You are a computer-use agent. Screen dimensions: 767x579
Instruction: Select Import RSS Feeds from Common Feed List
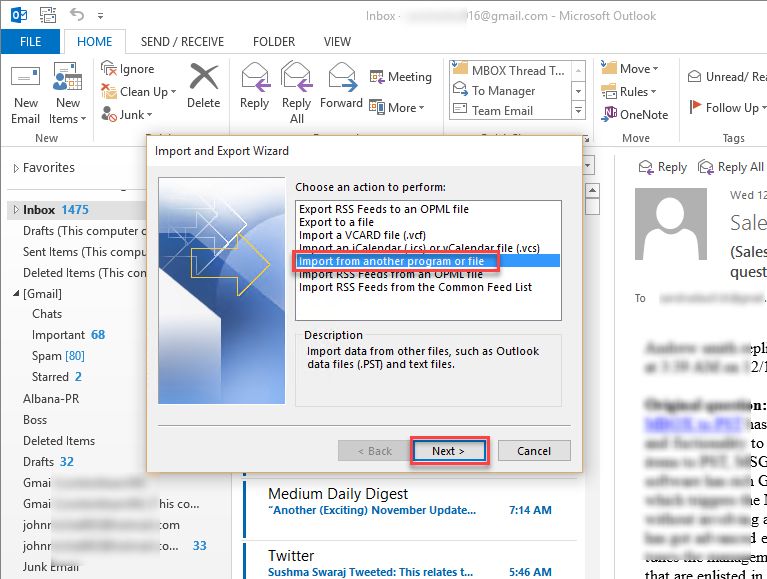[x=415, y=287]
